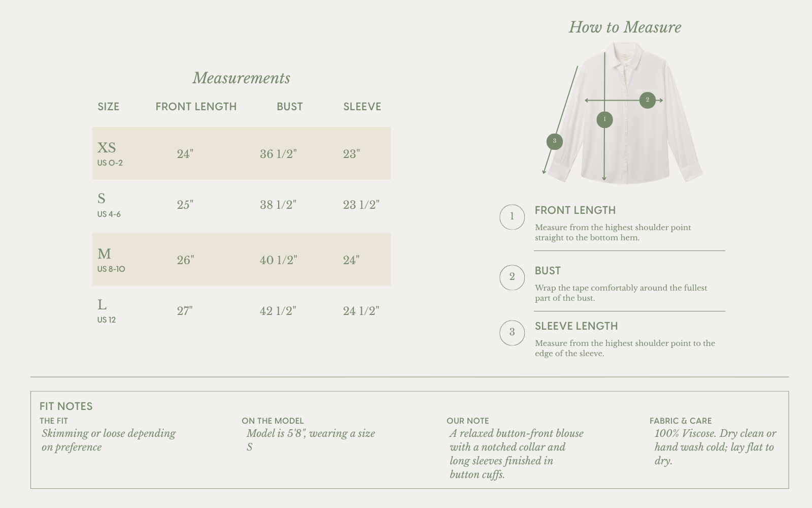
Task: Click the How to Measure heading
Action: (x=625, y=27)
